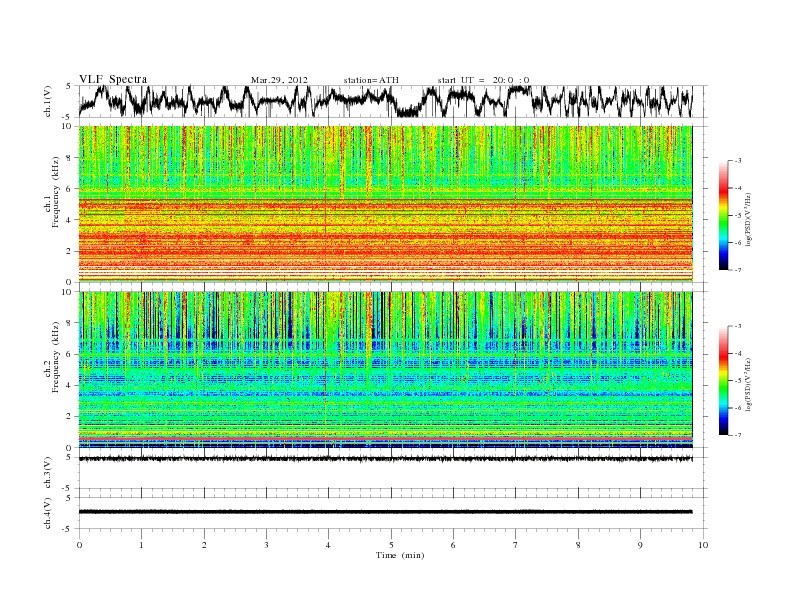This screenshot has width=792, height=612.
Task: Click the "Time (min)" axis label
Action: [x=400, y=555]
